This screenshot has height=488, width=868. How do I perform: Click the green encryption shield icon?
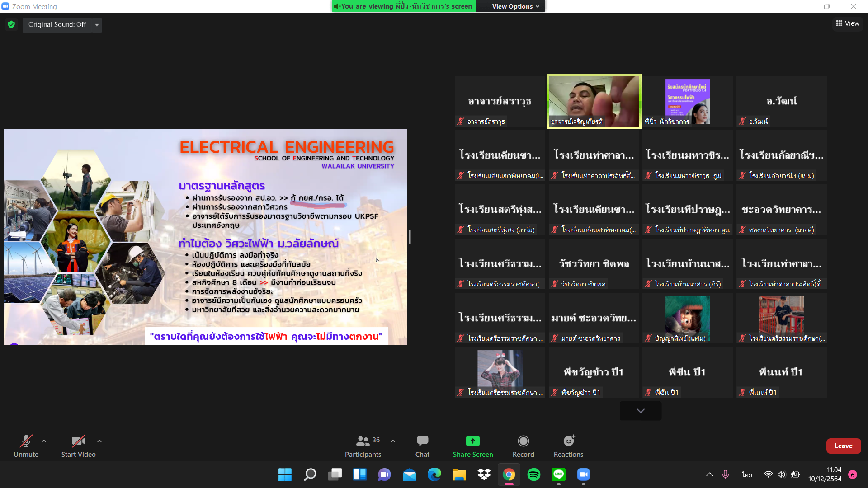point(11,25)
